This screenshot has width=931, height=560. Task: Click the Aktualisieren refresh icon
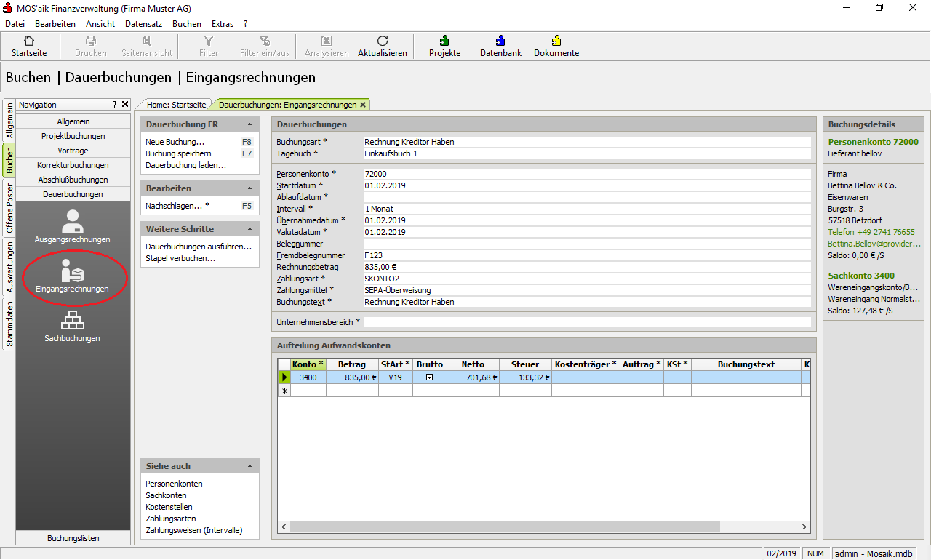(383, 41)
